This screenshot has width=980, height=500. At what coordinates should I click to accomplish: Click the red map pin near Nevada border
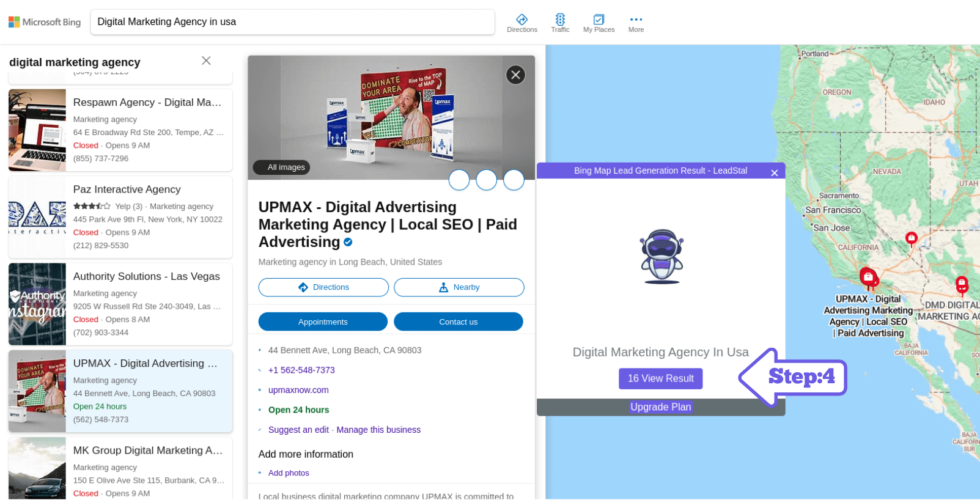[x=912, y=238]
